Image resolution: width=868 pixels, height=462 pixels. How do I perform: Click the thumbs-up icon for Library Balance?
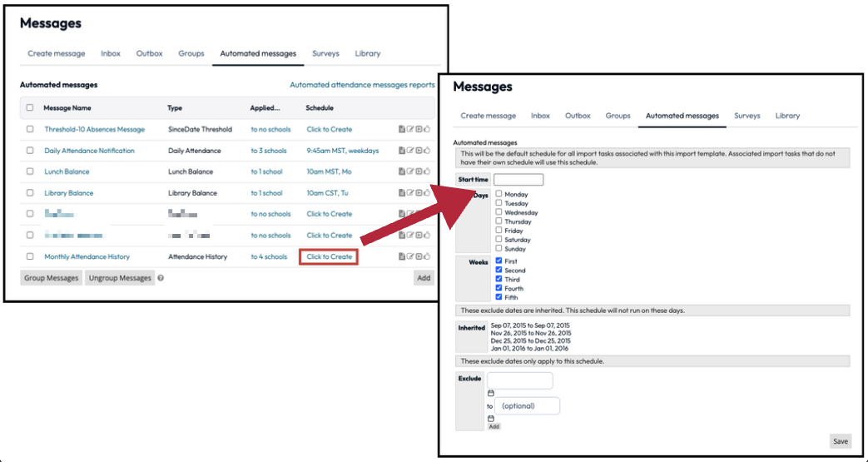[x=427, y=193]
